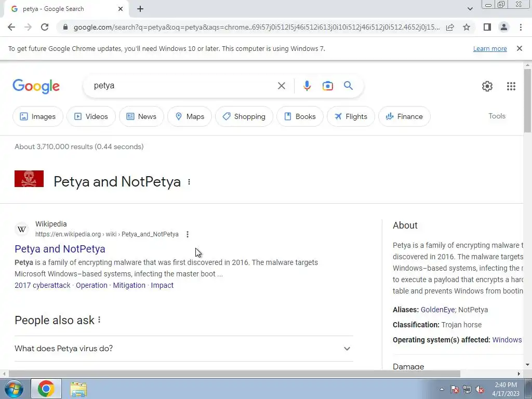
Task: Open the People also ask options menu
Action: 99,320
